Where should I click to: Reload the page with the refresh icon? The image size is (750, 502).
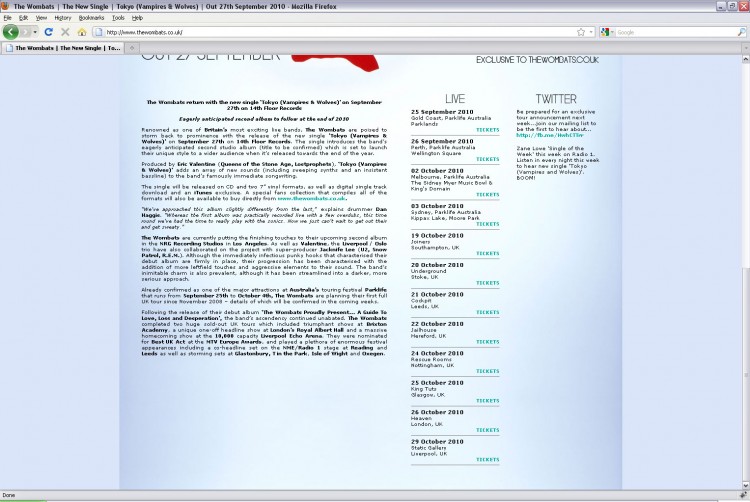click(x=48, y=32)
